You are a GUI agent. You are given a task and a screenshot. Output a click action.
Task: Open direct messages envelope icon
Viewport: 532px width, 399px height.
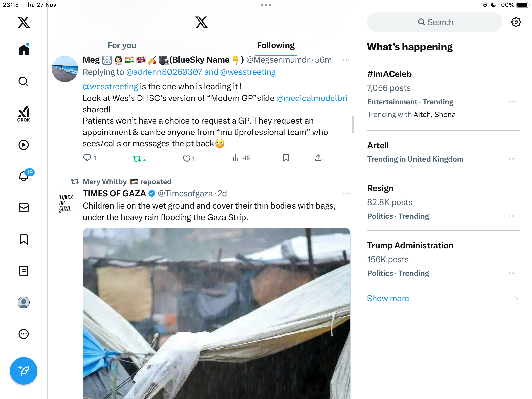[x=24, y=208]
